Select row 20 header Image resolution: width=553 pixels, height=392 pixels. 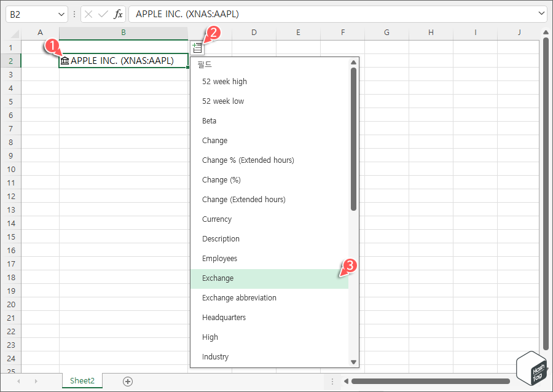(11, 305)
